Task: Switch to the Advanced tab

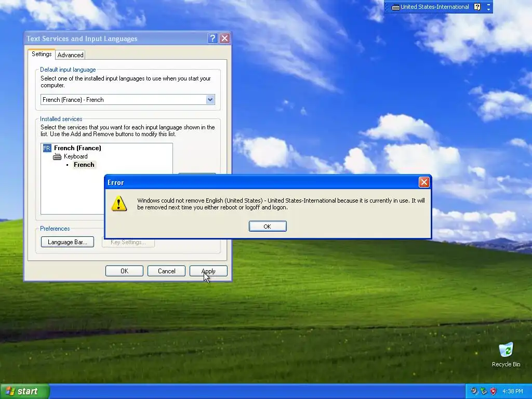Action: [x=70, y=55]
